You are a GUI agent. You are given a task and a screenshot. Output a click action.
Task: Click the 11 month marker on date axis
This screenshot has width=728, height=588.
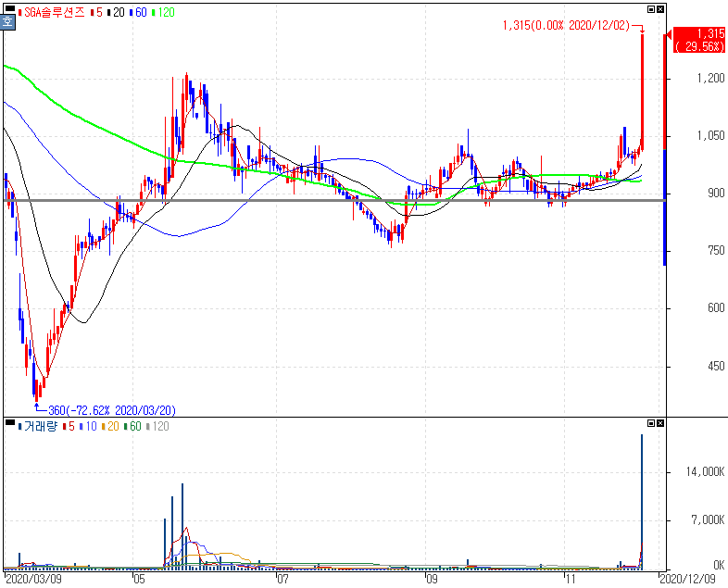(x=570, y=579)
